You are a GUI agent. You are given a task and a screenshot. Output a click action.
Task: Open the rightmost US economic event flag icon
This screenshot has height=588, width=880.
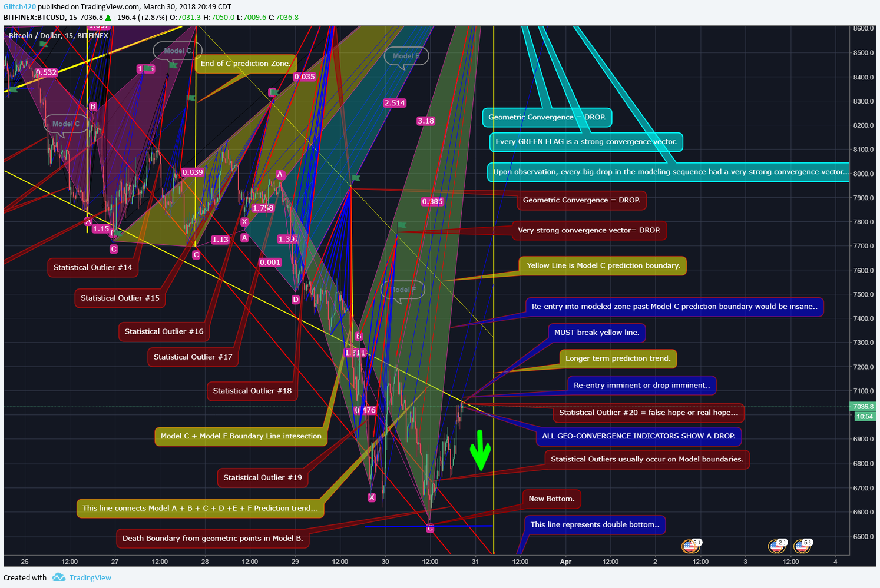coord(802,546)
